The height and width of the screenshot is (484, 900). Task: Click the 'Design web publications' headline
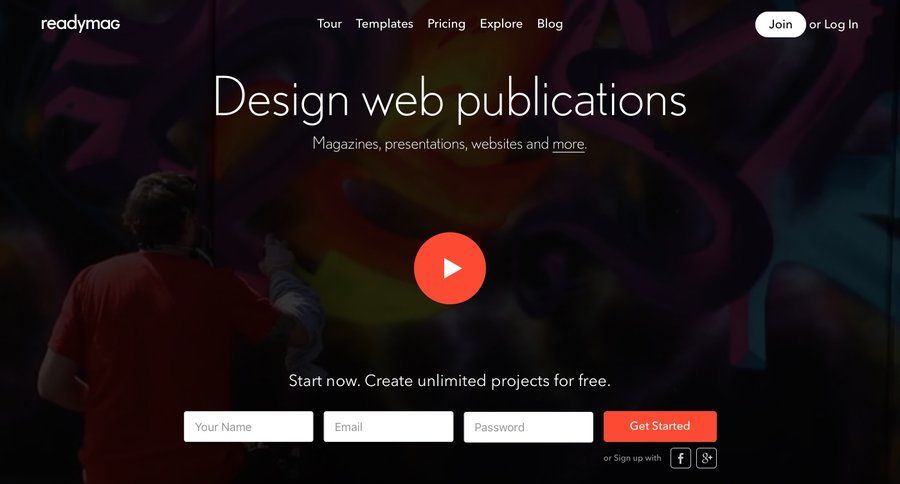pos(450,99)
